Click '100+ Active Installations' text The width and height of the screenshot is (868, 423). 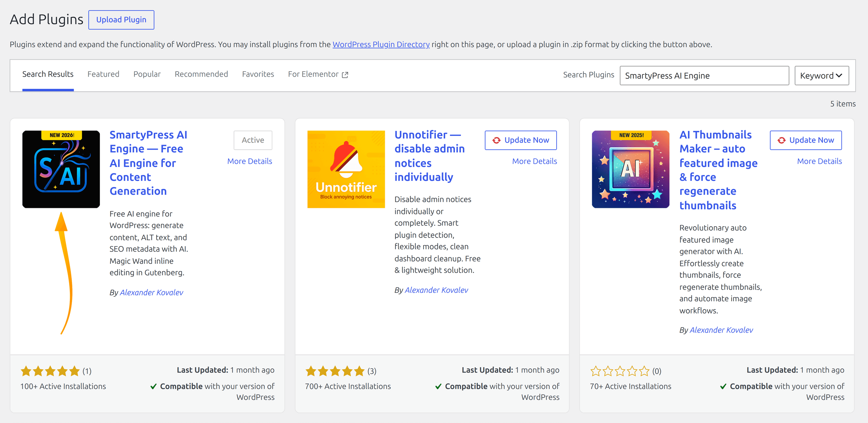(x=63, y=386)
